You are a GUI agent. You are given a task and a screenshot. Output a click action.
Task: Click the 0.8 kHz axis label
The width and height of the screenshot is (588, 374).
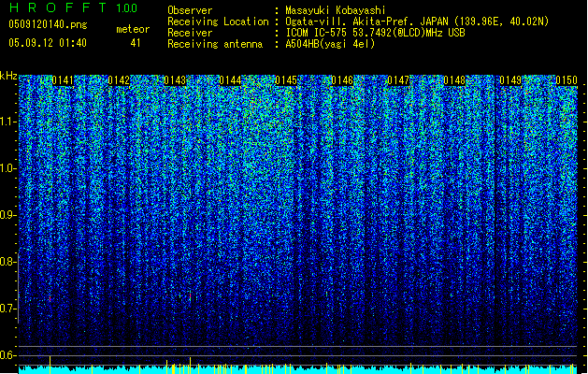pos(7,262)
